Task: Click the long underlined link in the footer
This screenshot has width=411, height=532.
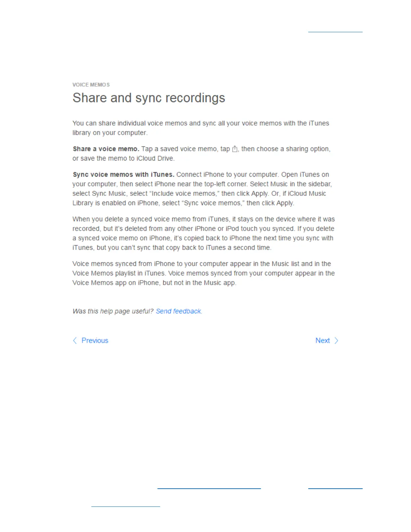Action: pyautogui.click(x=209, y=488)
